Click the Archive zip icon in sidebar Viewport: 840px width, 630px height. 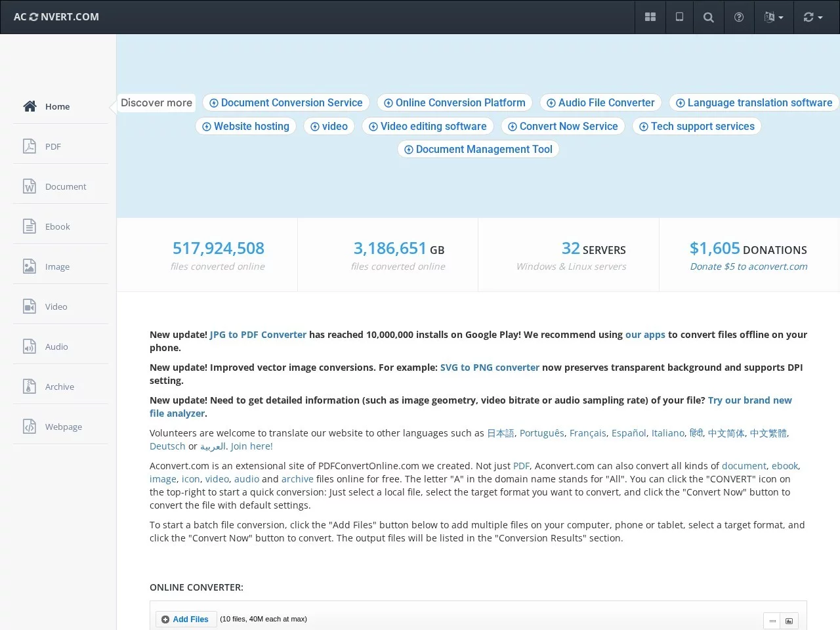point(30,387)
